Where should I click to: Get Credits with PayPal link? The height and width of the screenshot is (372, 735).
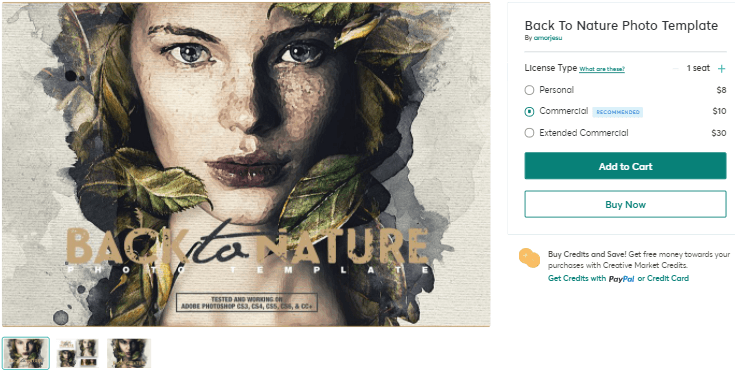tap(591, 278)
